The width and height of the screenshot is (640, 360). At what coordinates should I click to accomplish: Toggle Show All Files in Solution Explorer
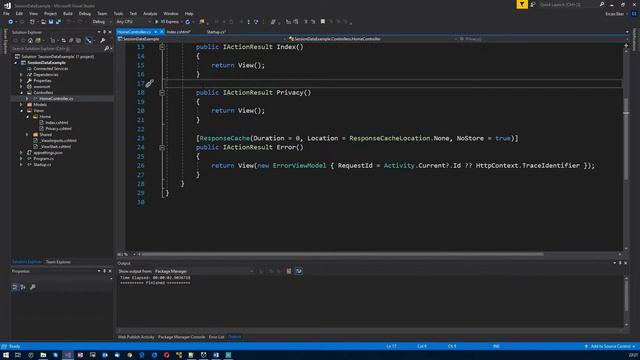pos(78,40)
